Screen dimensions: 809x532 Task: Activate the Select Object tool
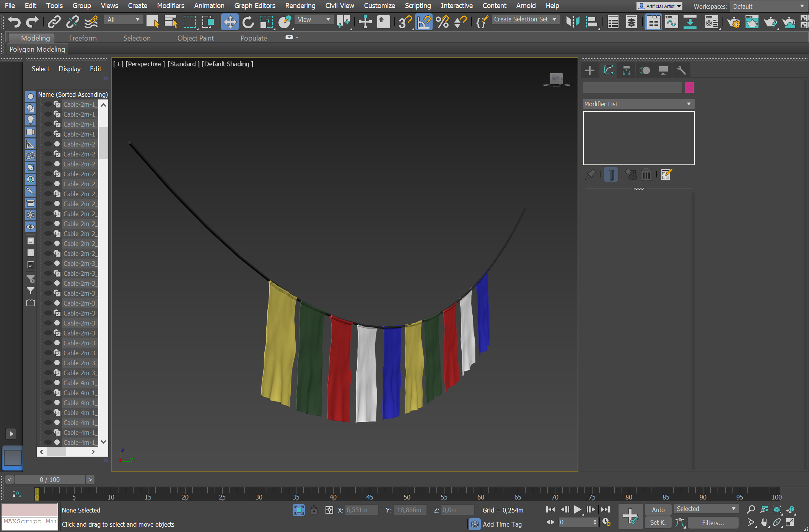(153, 22)
